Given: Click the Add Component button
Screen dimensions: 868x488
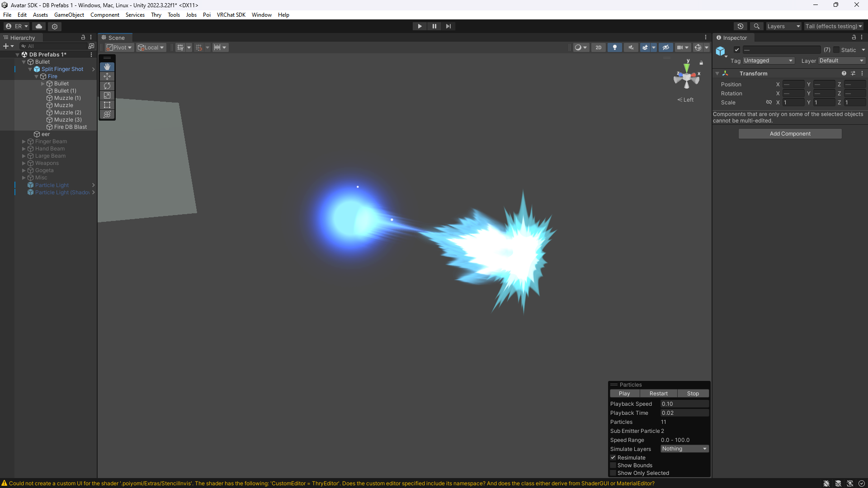Looking at the screenshot, I should (790, 134).
